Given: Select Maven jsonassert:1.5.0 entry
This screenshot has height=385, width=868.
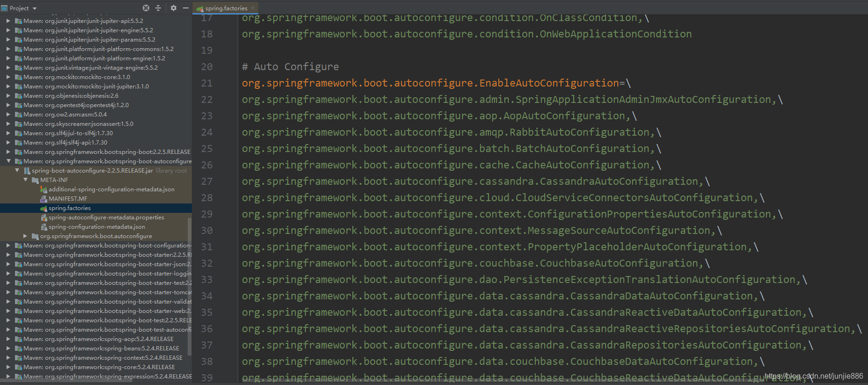Looking at the screenshot, I should (x=78, y=124).
